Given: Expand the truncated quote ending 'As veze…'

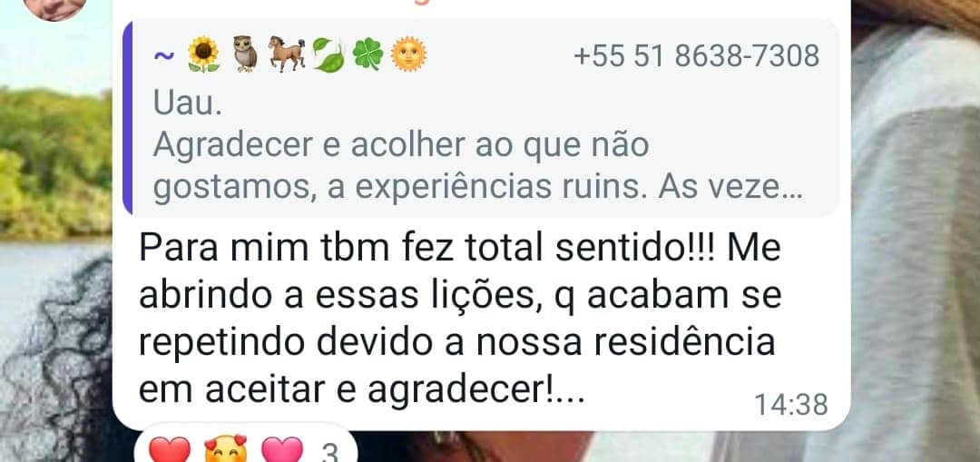Looking at the screenshot, I should [x=477, y=189].
